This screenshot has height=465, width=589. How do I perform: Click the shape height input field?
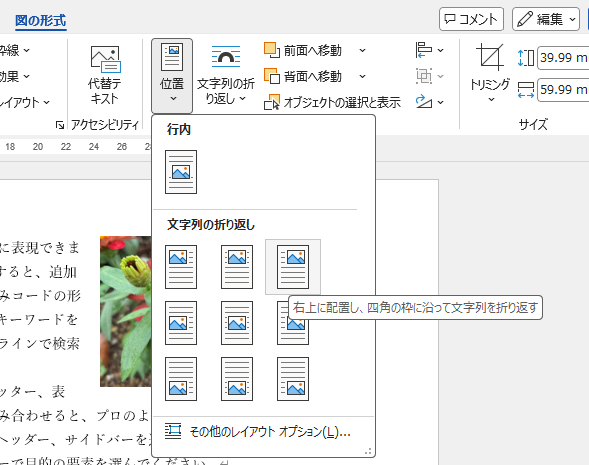563,58
